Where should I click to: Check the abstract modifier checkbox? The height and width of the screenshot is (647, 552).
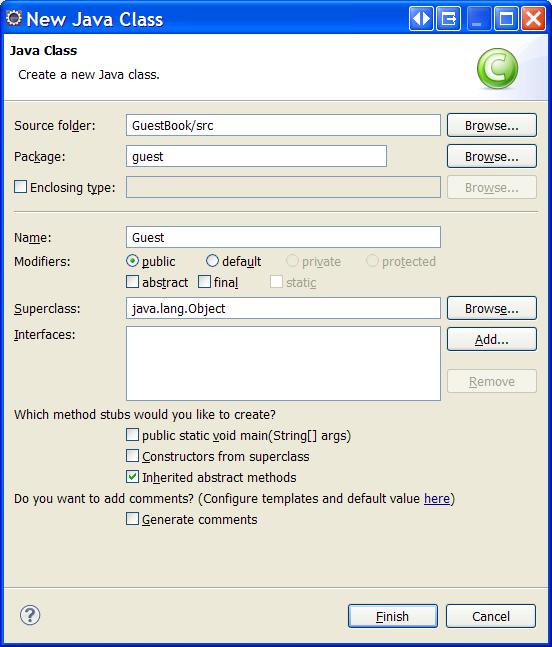coord(132,282)
